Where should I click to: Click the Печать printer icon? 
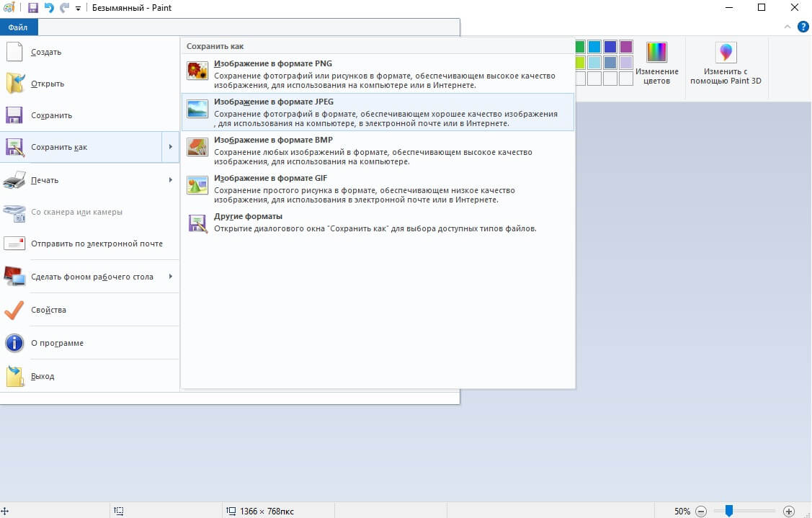[x=15, y=180]
